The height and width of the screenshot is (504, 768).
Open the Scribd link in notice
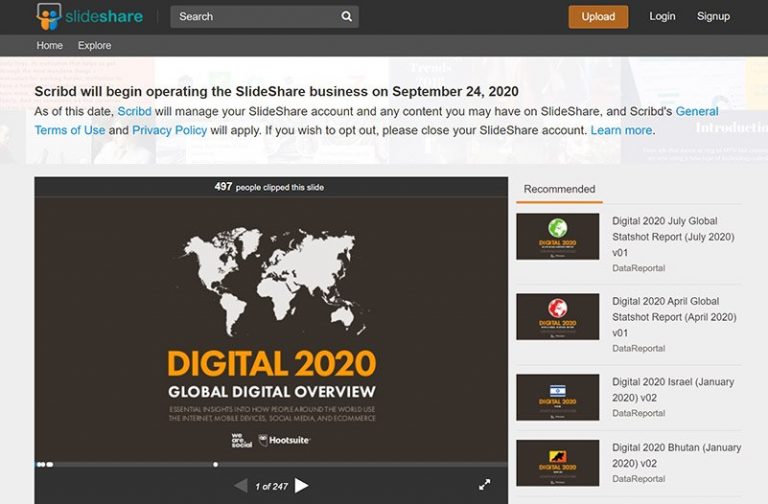pos(134,111)
